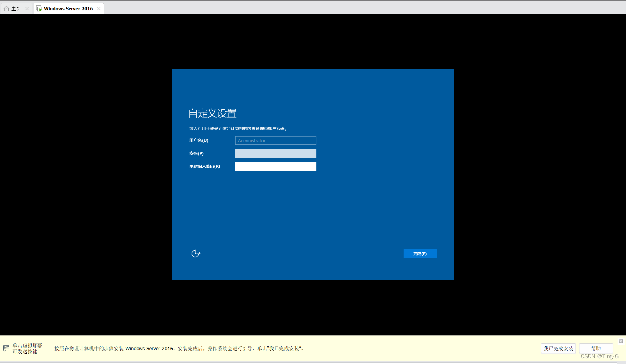Focus the password (密码) input field
The image size is (626, 364).
point(276,154)
